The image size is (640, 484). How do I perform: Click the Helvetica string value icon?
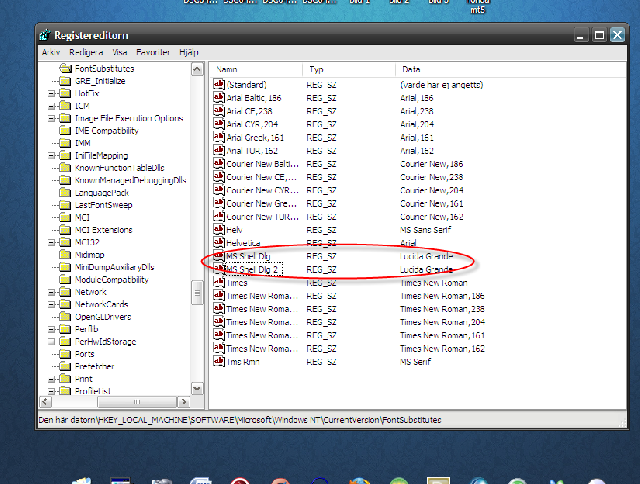(219, 242)
